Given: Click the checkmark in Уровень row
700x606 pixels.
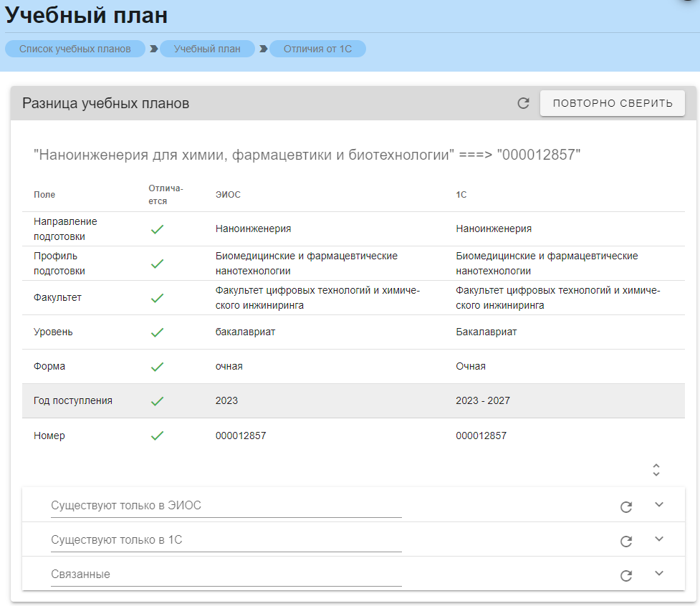Looking at the screenshot, I should click(x=158, y=332).
